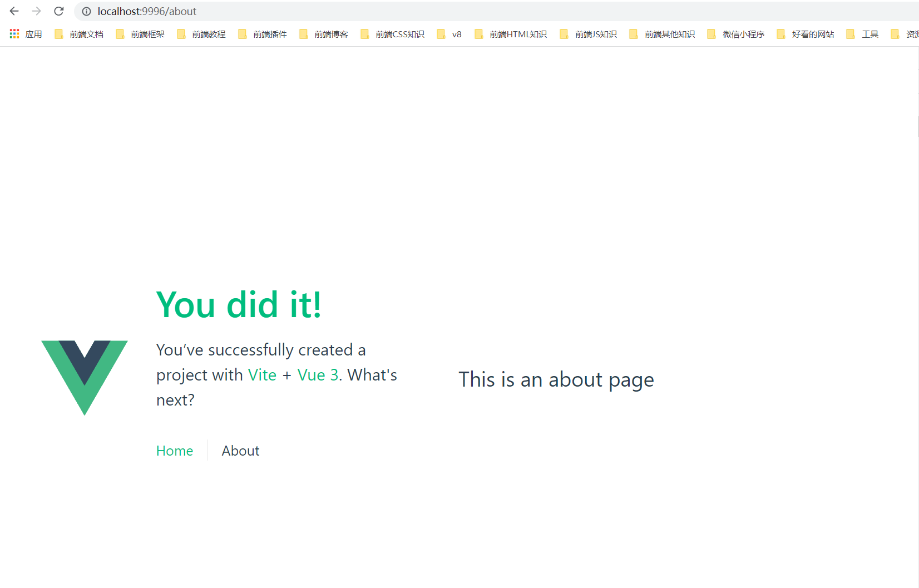Image resolution: width=919 pixels, height=588 pixels.
Task: Click the browser back arrow
Action: [x=14, y=11]
